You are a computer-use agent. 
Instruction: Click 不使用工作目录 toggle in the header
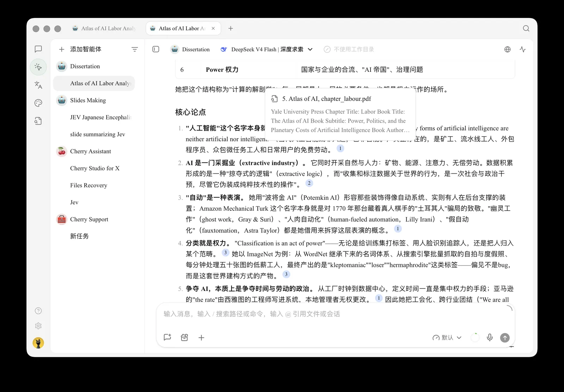[349, 49]
